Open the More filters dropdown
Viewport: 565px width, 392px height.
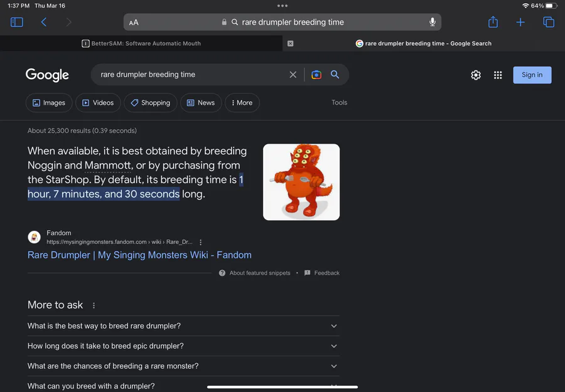[242, 103]
